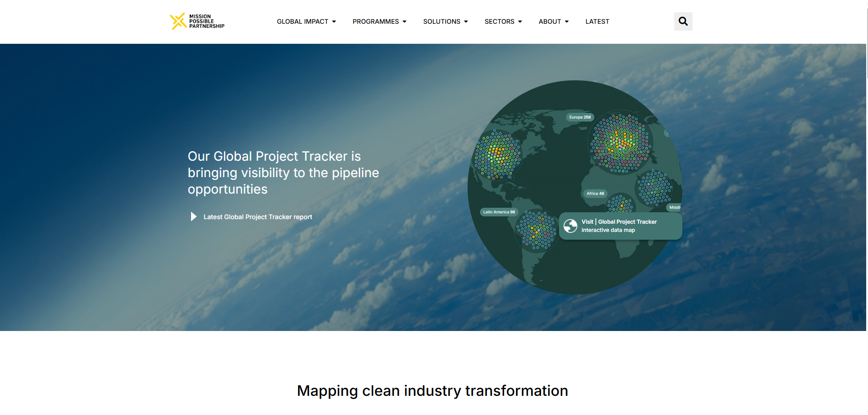Go to the LATEST page

pos(597,21)
